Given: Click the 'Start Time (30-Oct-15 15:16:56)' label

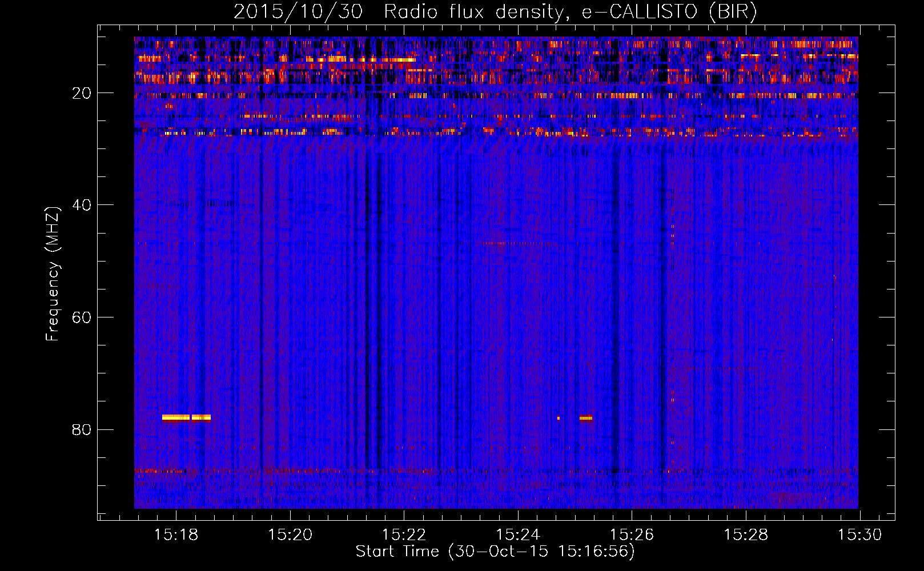Looking at the screenshot, I should pyautogui.click(x=495, y=552).
